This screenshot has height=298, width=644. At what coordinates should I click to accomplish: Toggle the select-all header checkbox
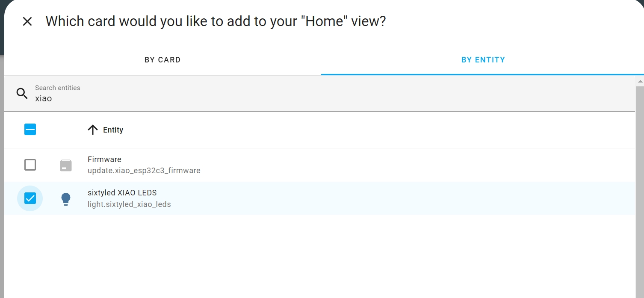pos(30,130)
